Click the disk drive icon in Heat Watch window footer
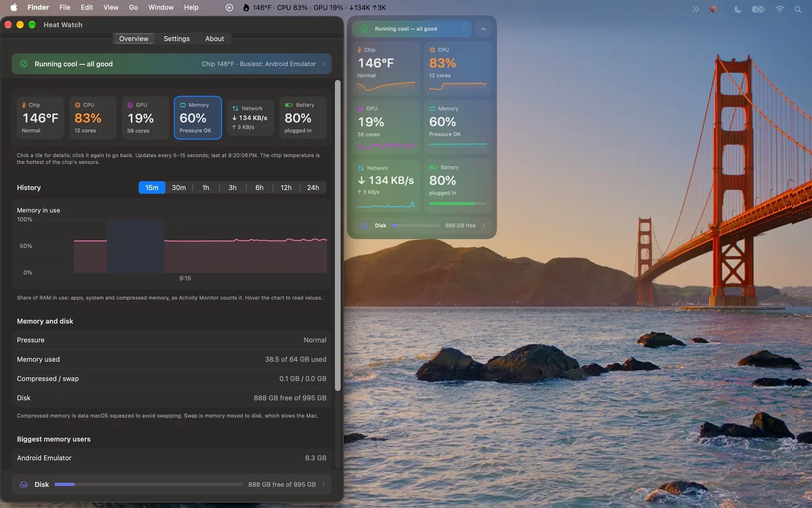812x508 pixels. pos(24,484)
